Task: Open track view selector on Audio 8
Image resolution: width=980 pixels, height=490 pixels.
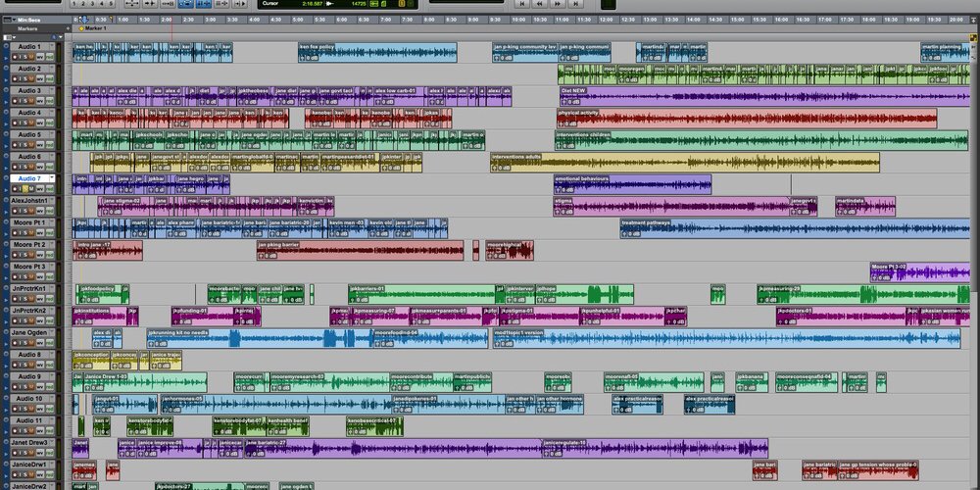Action: coord(40,365)
